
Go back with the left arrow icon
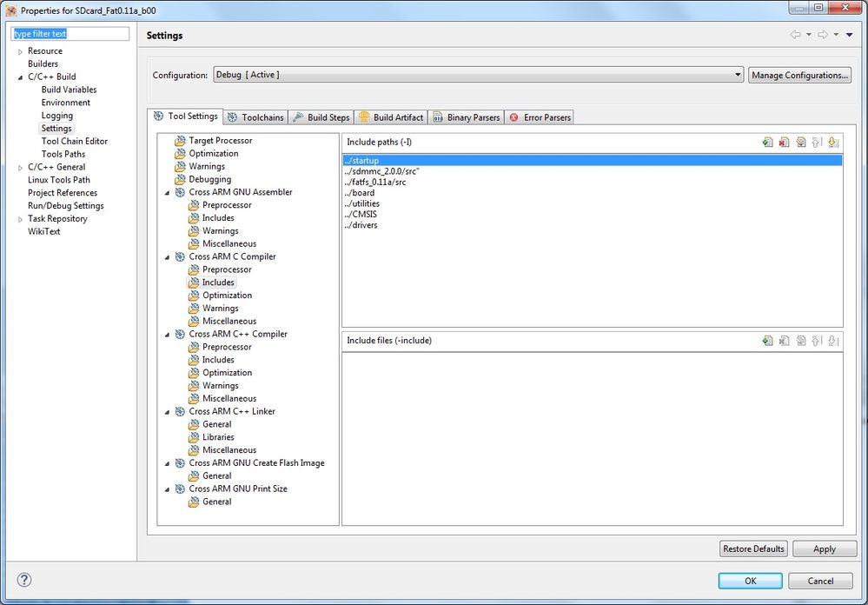coord(796,35)
